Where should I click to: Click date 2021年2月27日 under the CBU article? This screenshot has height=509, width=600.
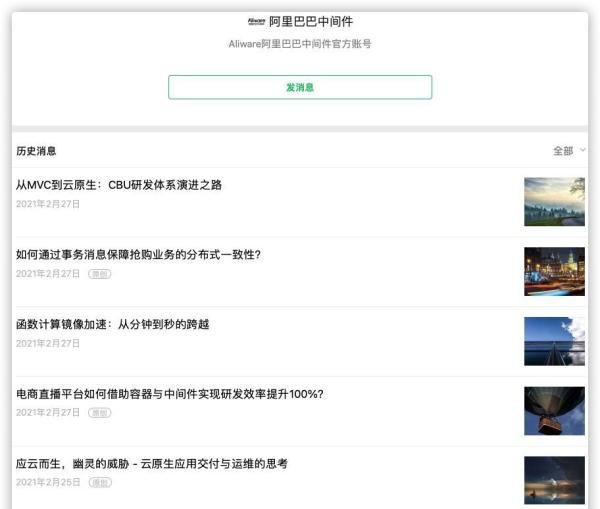coord(48,204)
